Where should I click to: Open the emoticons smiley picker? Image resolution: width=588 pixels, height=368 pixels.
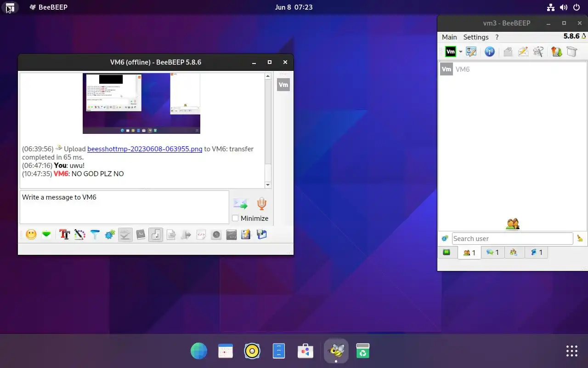click(31, 235)
